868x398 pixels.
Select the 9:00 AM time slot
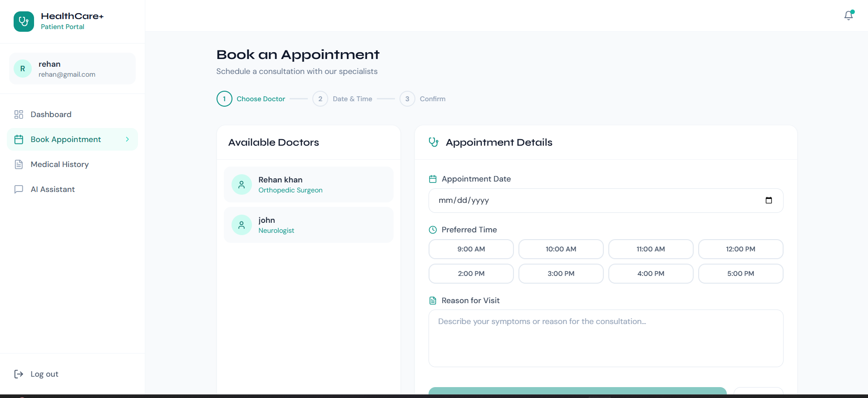click(471, 249)
